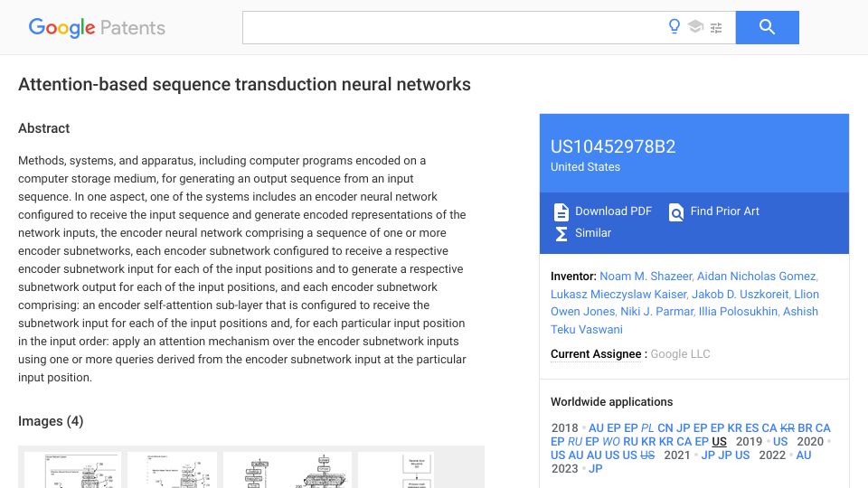Open the 2019 US application link

[780, 442]
